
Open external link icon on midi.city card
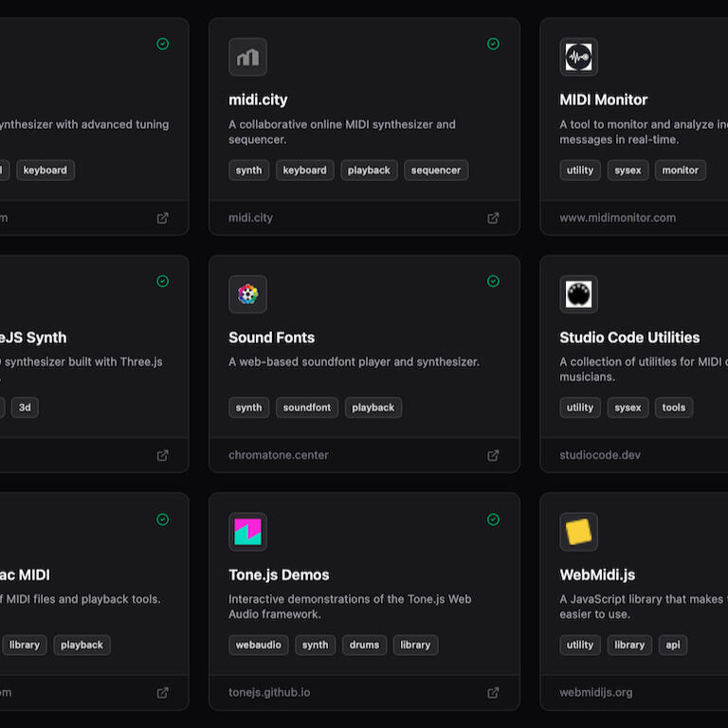493,218
